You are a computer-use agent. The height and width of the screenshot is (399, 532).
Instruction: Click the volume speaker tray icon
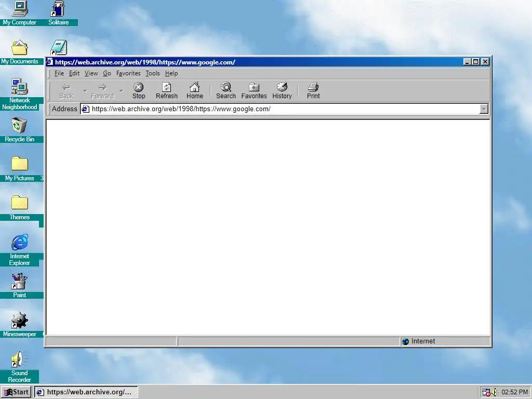pos(495,392)
